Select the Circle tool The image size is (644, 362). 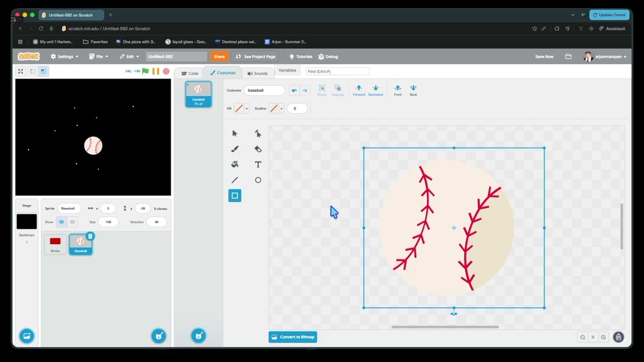258,180
